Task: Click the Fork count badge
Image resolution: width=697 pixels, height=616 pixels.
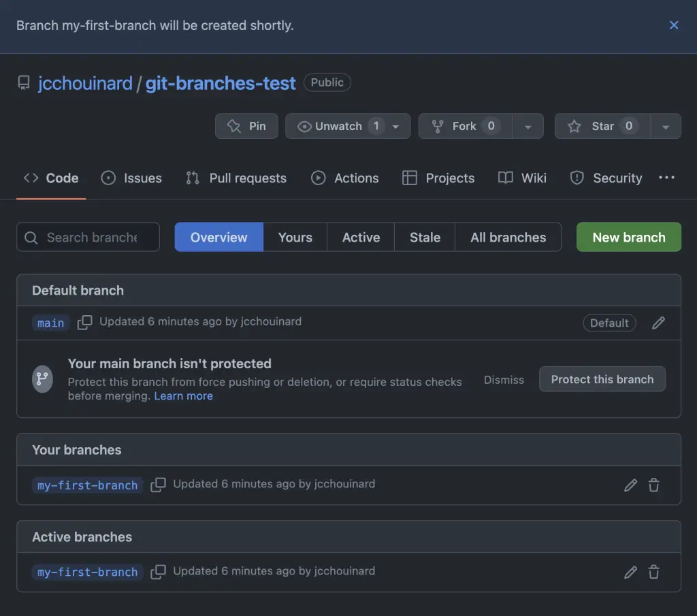Action: pos(491,126)
